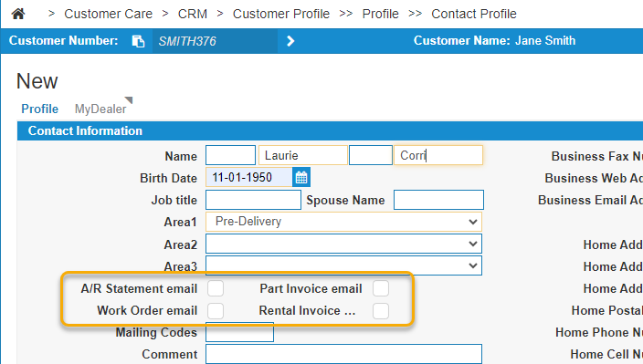643x364 pixels.
Task: Focus the customer number field SMITH376
Action: tap(215, 41)
